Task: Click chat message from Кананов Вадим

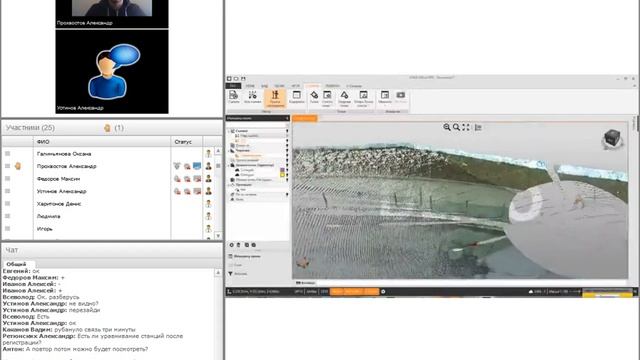Action: [69, 329]
